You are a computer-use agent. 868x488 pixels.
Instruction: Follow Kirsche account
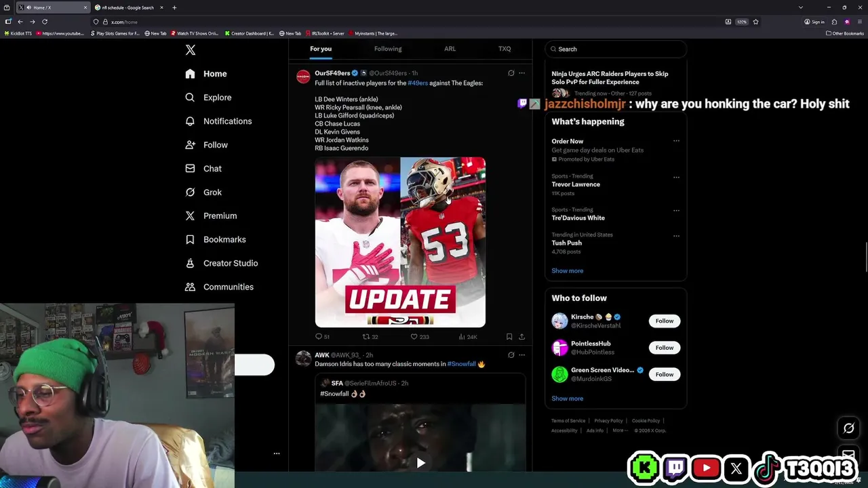(x=665, y=321)
